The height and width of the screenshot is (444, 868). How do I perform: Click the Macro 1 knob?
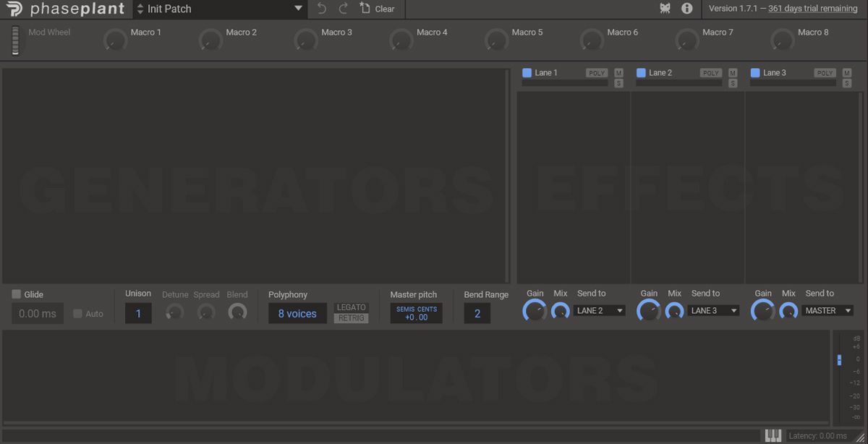pos(114,40)
